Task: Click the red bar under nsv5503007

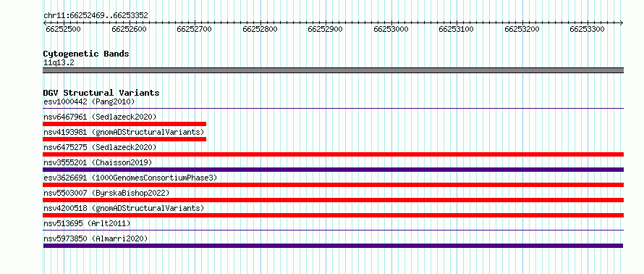Action: [x=333, y=200]
